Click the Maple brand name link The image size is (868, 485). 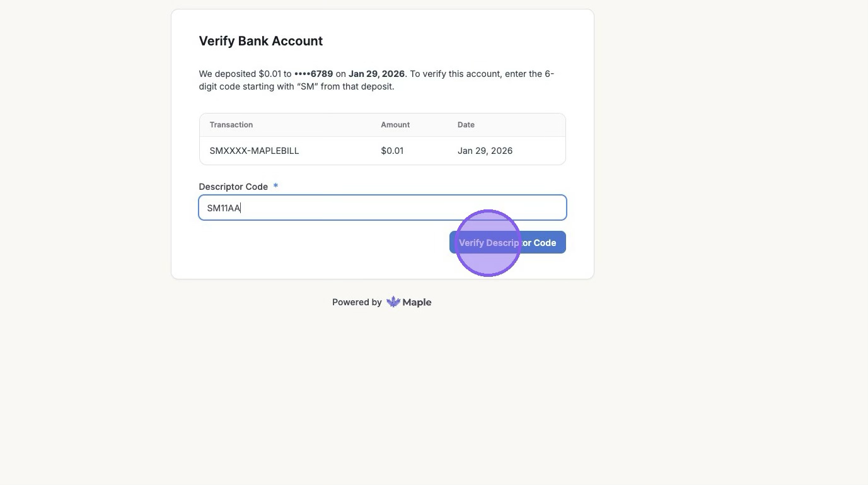[x=417, y=302]
